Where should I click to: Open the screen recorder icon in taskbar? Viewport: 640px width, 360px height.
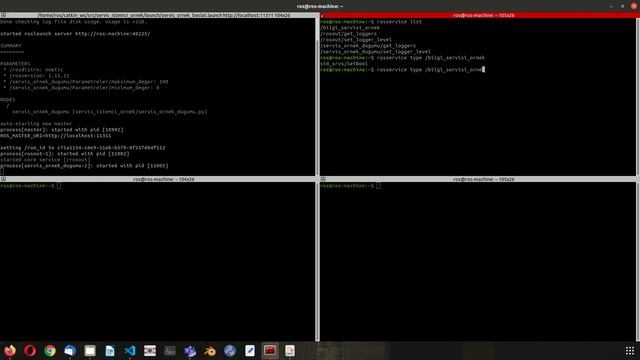[150, 351]
